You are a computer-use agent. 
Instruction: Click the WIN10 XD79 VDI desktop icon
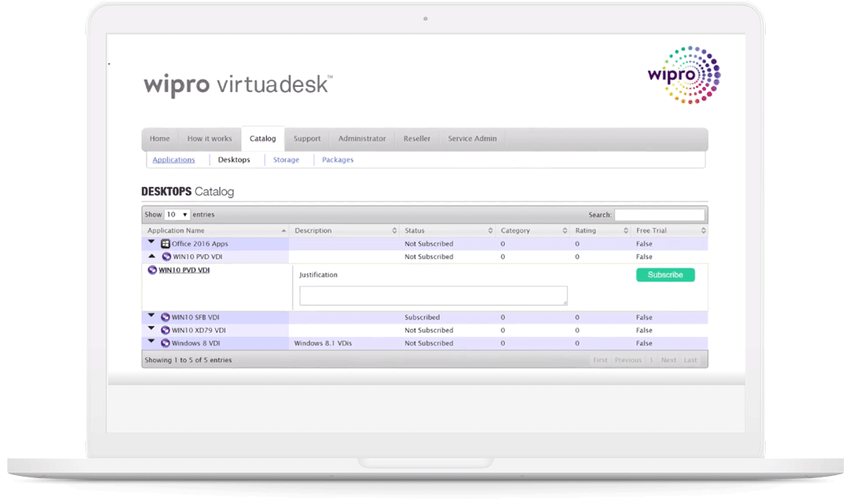166,330
